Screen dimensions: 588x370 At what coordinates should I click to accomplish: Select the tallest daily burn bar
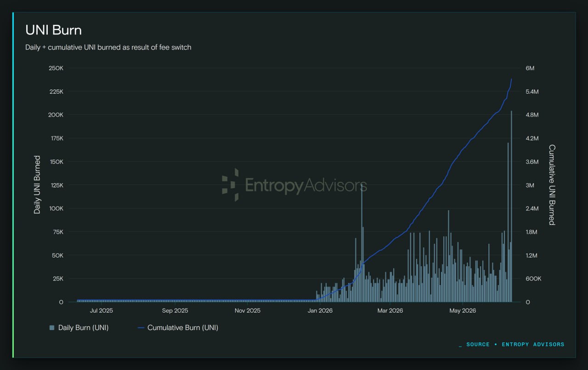click(511, 206)
